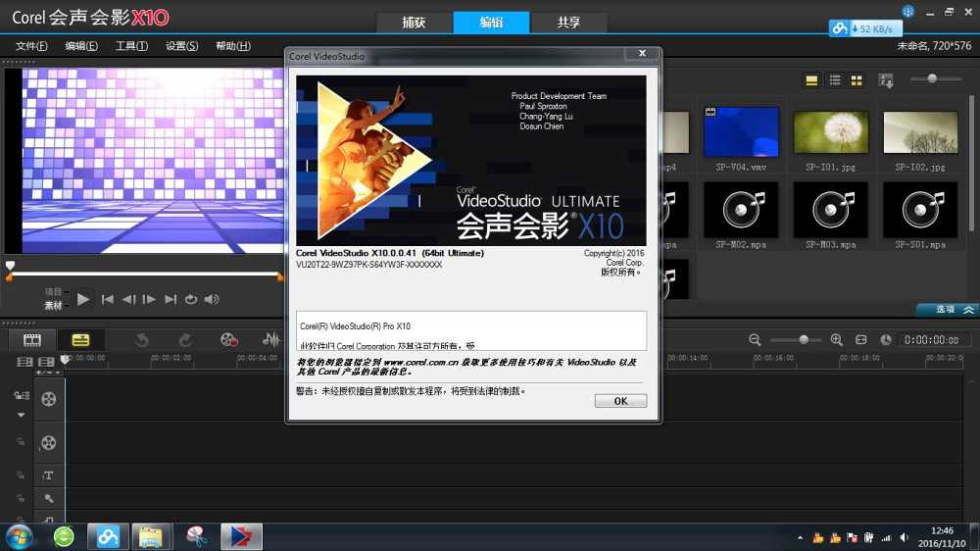The width and height of the screenshot is (980, 551).
Task: Switch library to list view
Action: [x=834, y=80]
